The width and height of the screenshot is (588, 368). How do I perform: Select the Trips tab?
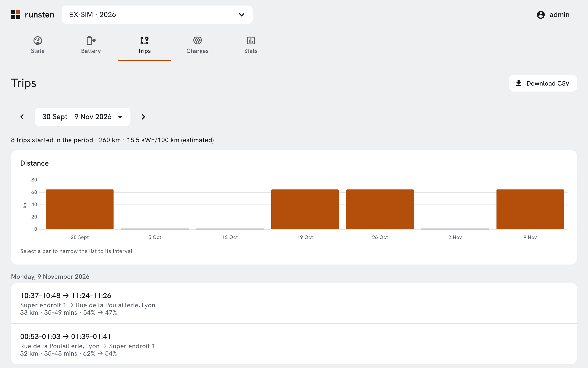144,45
